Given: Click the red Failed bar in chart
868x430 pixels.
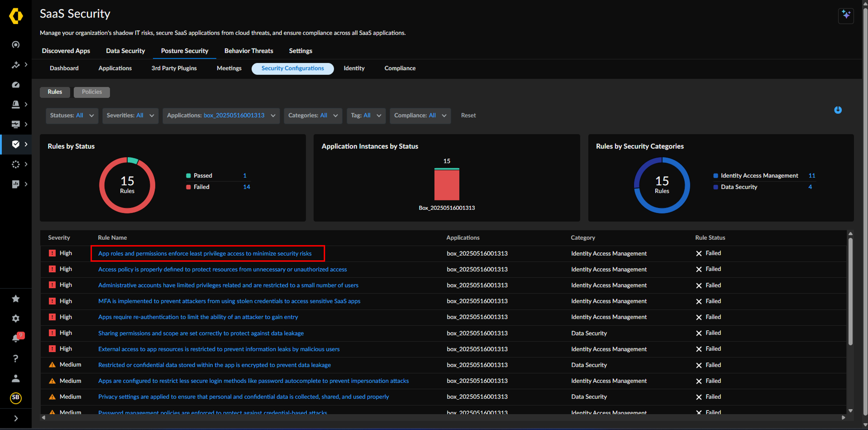Looking at the screenshot, I should point(446,185).
